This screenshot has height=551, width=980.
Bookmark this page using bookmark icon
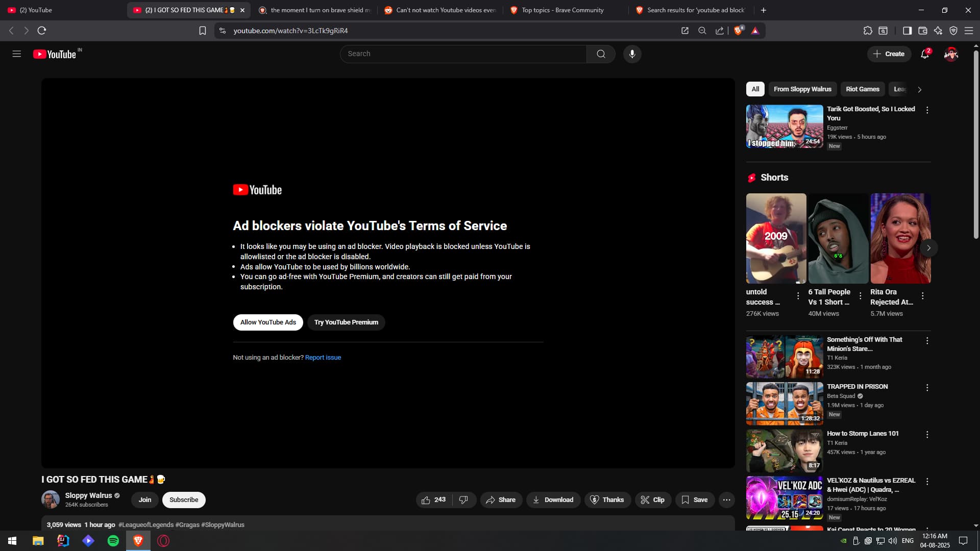click(203, 31)
